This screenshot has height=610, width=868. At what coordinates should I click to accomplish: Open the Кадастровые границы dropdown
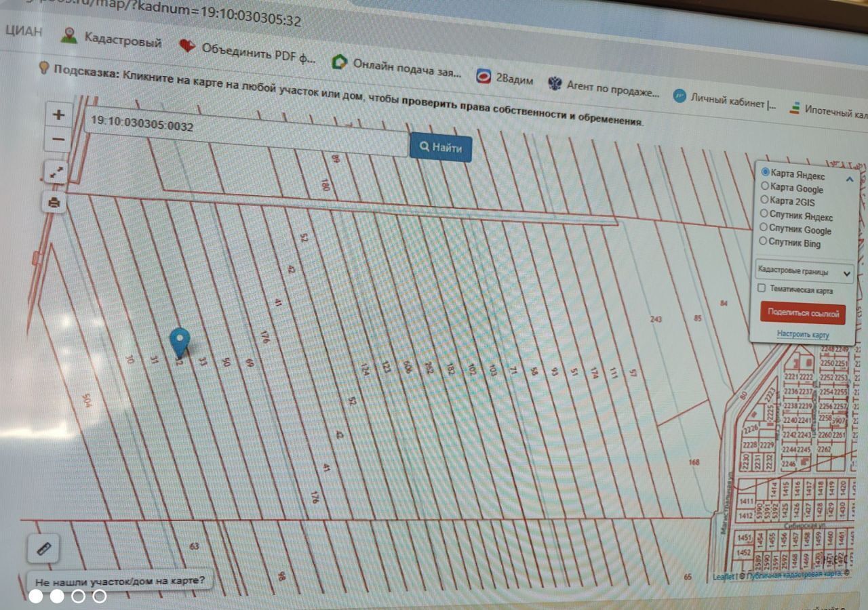[804, 272]
